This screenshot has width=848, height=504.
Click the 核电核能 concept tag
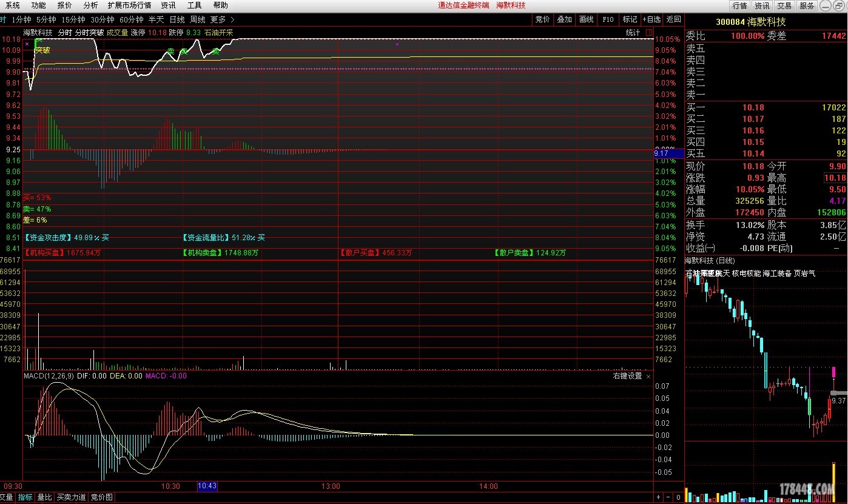point(746,274)
